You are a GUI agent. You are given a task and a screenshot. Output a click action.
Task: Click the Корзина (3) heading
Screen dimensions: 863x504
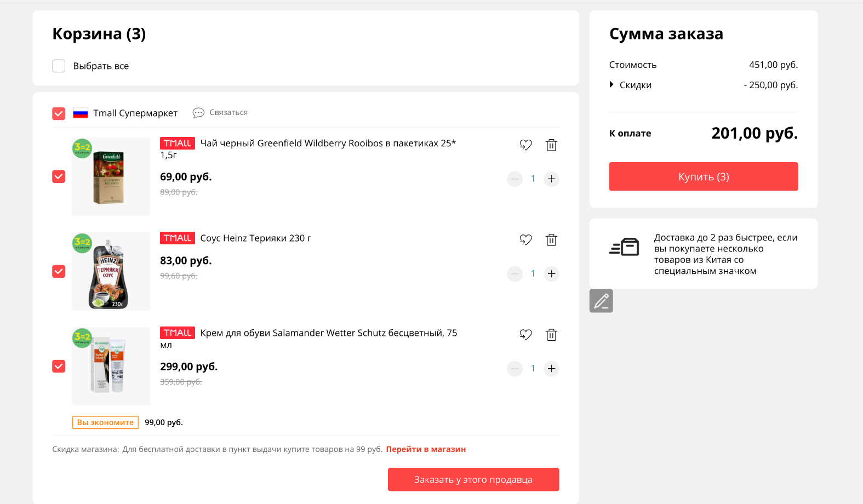(99, 34)
